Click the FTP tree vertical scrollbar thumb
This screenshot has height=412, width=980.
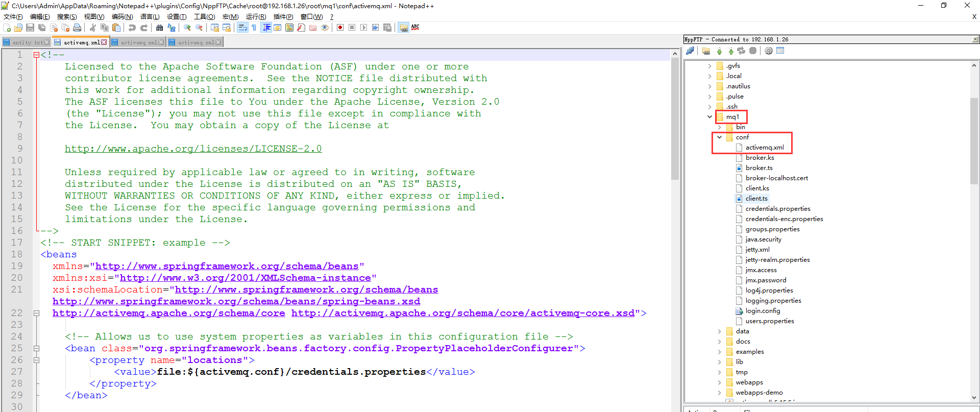[x=974, y=140]
